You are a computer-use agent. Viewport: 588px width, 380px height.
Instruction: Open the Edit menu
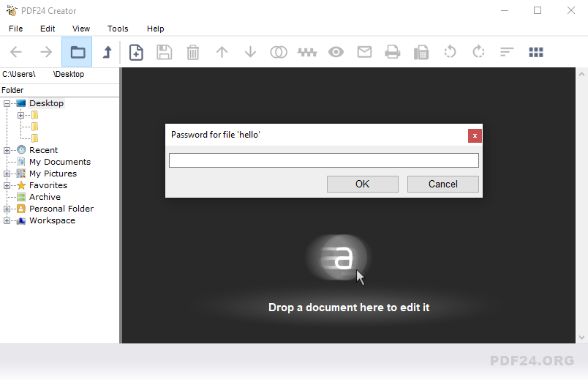click(x=48, y=29)
